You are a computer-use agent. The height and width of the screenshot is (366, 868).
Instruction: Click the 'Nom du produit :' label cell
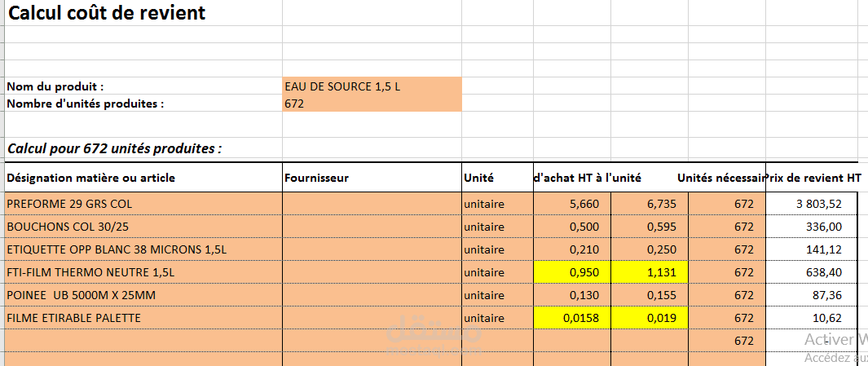tap(143, 86)
